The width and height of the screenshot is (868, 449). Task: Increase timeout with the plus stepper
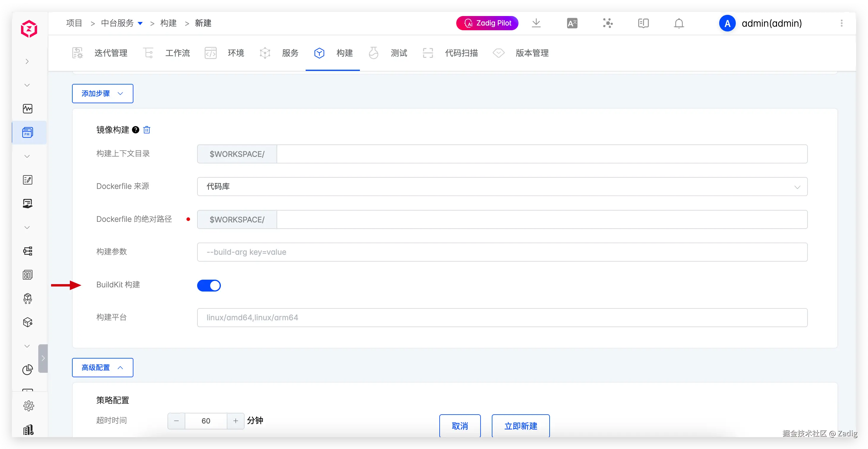click(x=236, y=421)
